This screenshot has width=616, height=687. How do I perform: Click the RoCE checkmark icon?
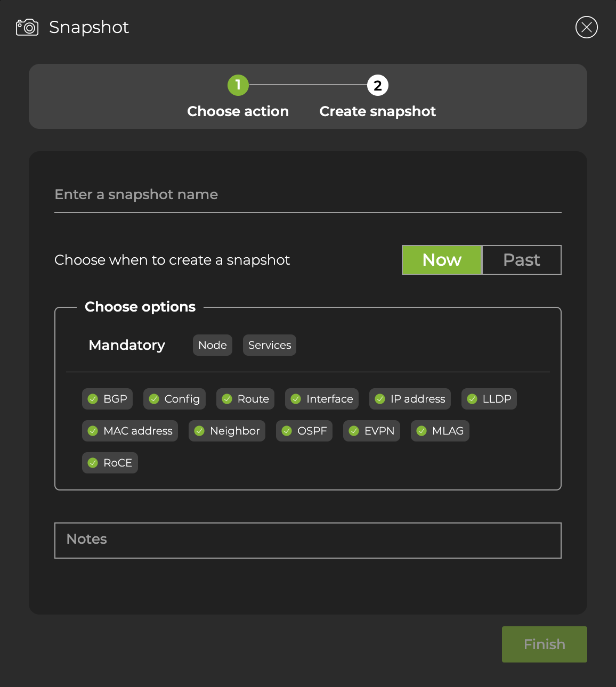point(93,462)
